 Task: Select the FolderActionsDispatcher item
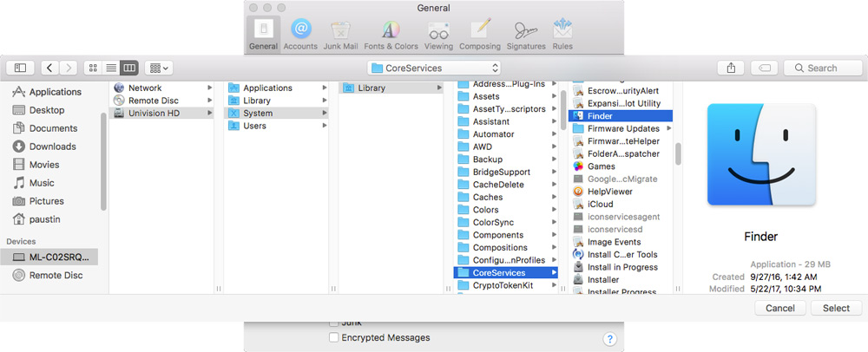pos(621,153)
